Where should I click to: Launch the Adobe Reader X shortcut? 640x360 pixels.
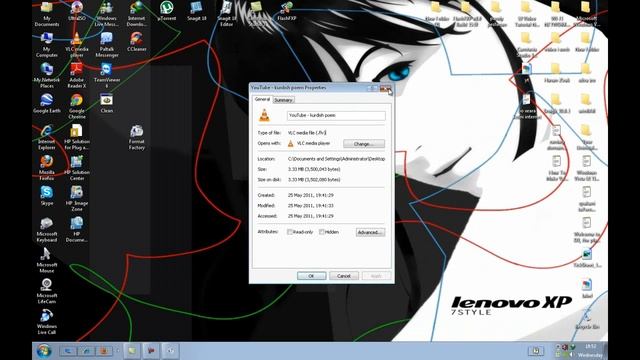[x=77, y=76]
